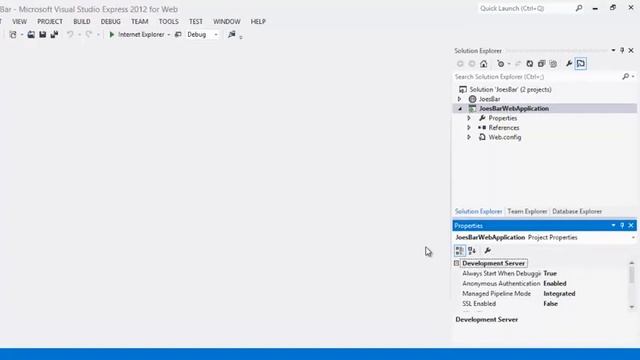Click Pending Changes Filter icon in Solution Explorer
This screenshot has width=640, height=360.
point(501,64)
